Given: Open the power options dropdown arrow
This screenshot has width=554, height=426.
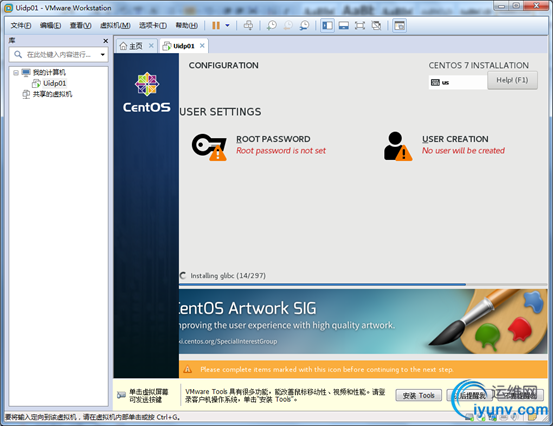Looking at the screenshot, I should click(x=228, y=25).
